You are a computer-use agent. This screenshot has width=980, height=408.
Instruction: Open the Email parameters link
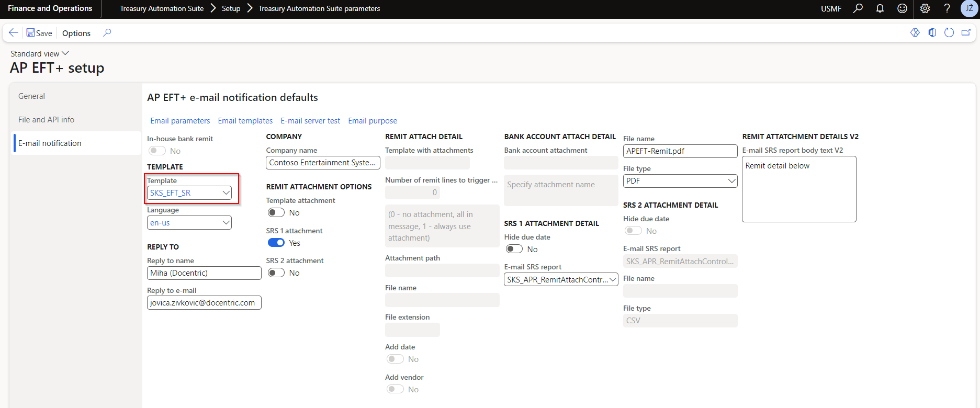pos(180,121)
